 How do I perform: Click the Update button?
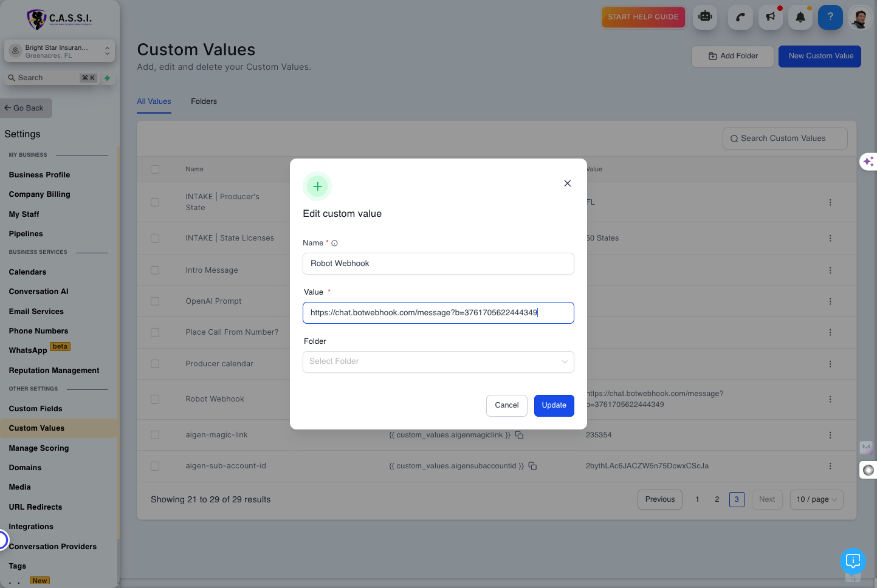[554, 405]
